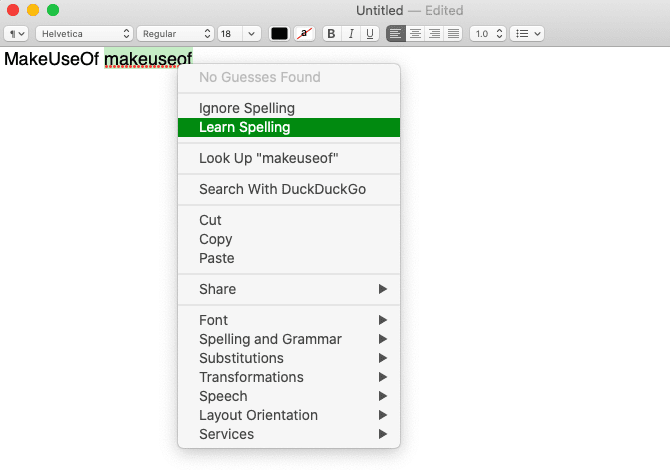Click the text background color button
This screenshot has width=670, height=470.
pos(305,34)
